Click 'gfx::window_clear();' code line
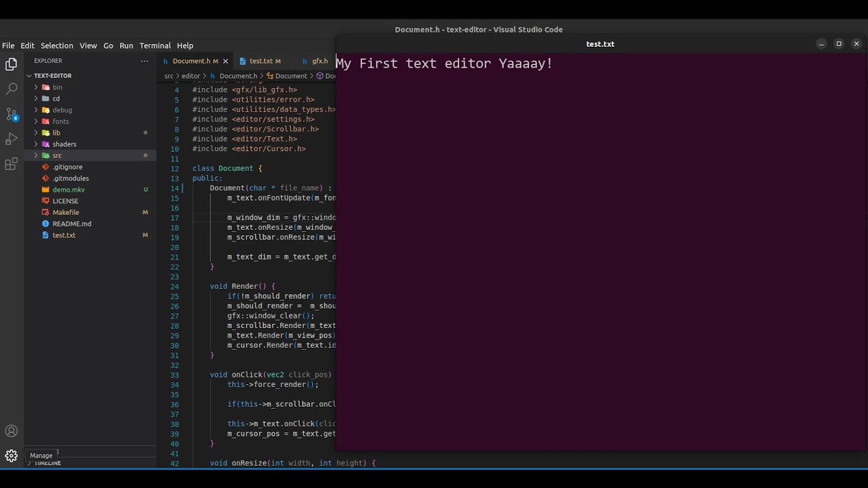 coord(271,316)
